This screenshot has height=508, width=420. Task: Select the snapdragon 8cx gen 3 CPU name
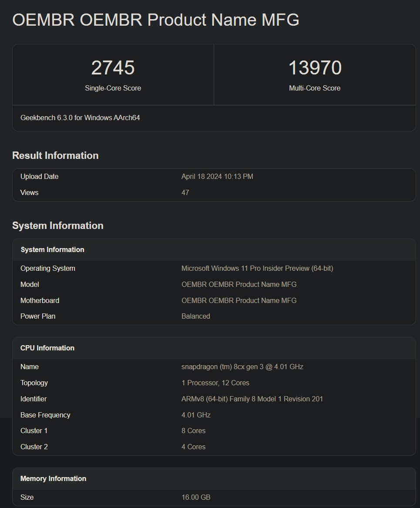pyautogui.click(x=242, y=367)
